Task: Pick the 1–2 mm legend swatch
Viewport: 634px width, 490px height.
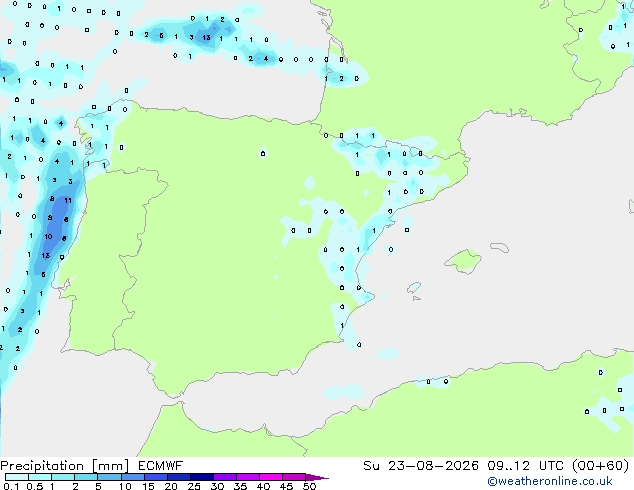Action: tap(63, 477)
